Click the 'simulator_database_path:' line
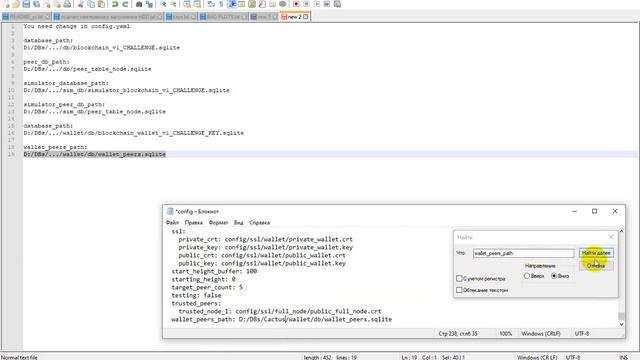The height and width of the screenshot is (360, 640). pos(66,83)
